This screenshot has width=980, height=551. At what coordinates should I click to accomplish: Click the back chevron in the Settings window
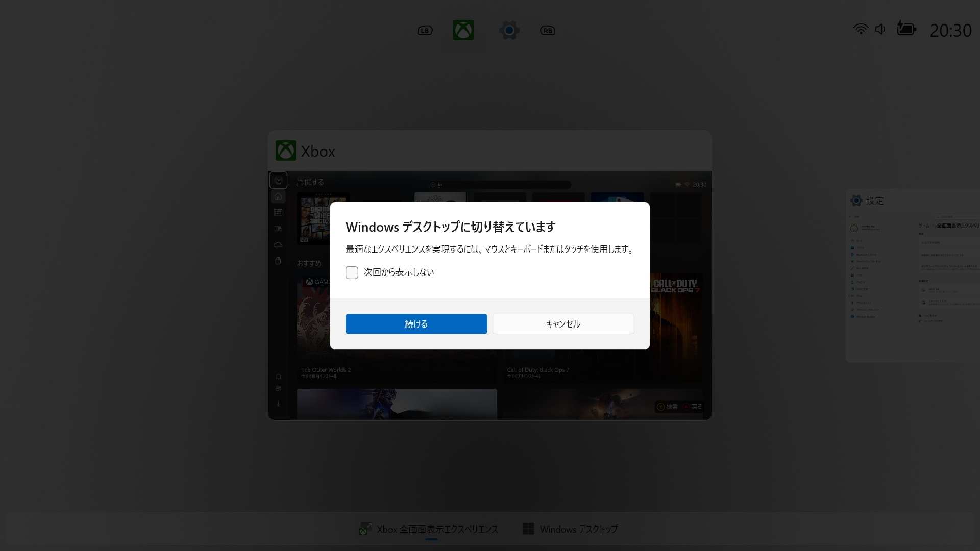pyautogui.click(x=850, y=217)
